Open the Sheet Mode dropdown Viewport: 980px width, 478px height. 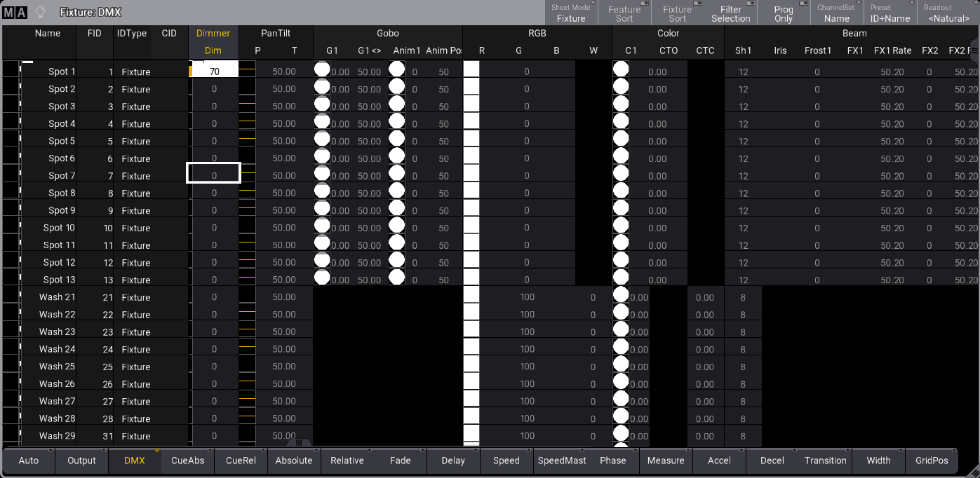coord(570,13)
